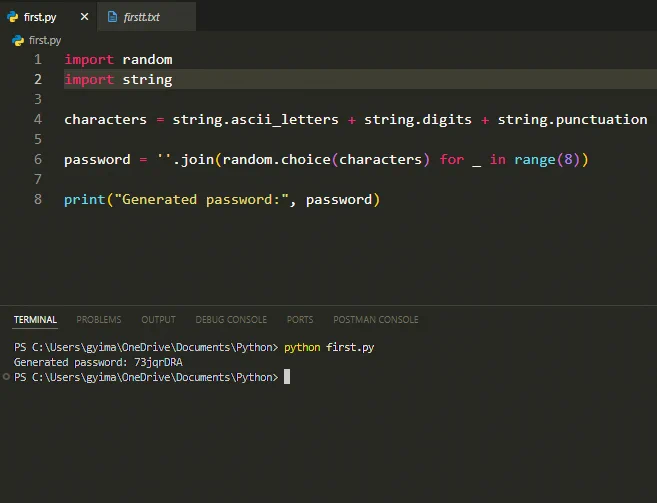
Task: Click line number 4 in the gutter
Action: [x=38, y=119]
